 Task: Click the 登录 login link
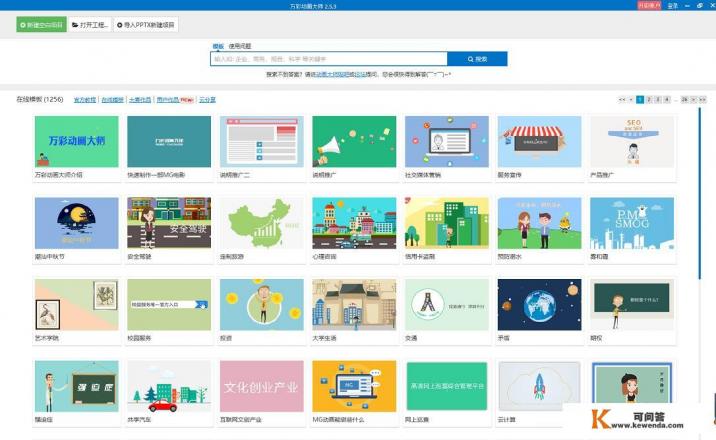point(672,5)
